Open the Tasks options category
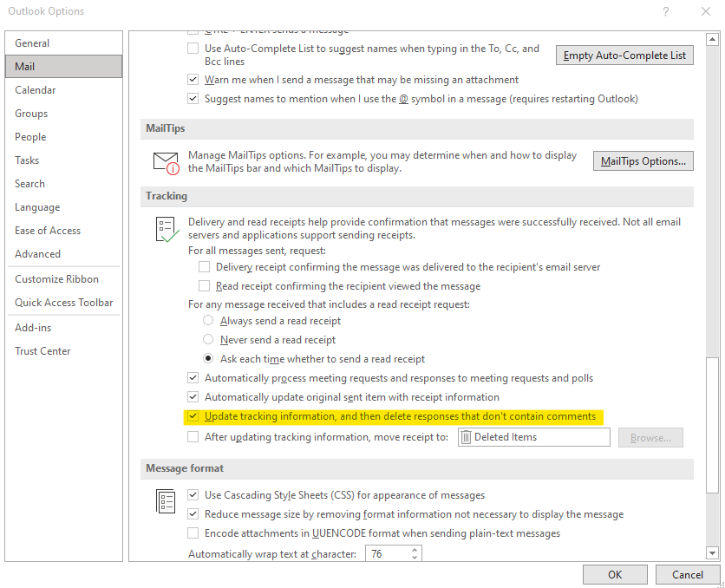 point(64,160)
